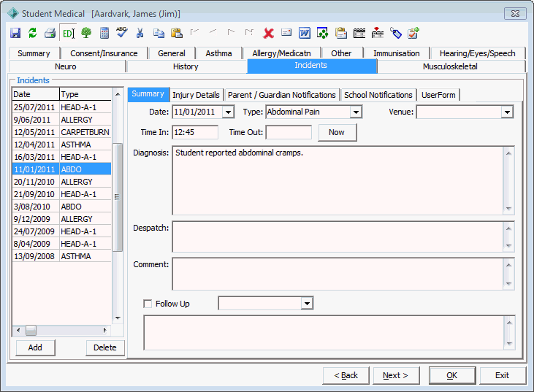Click the Save floppy disk icon
Screen dimensions: 534x392
pos(15,33)
